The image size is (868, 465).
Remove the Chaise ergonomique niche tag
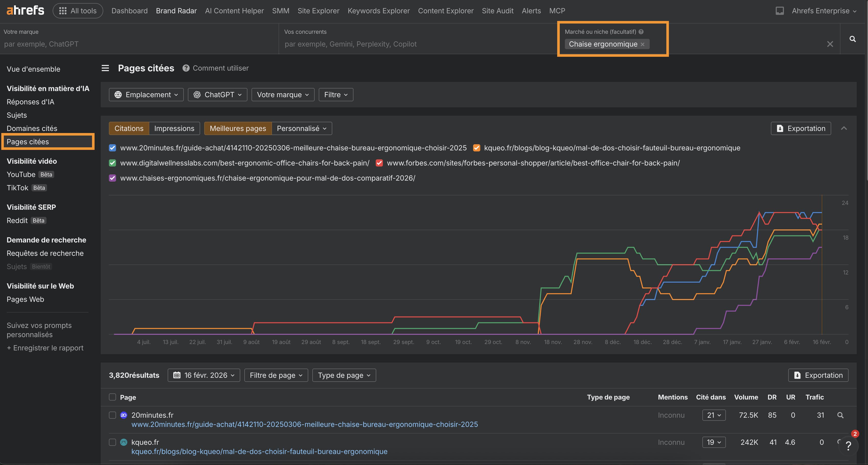[643, 44]
